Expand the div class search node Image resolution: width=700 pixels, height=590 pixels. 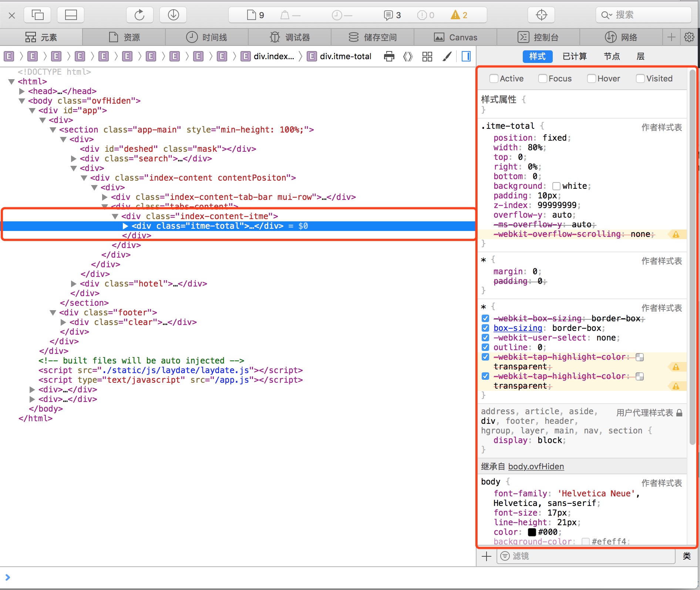tap(74, 159)
